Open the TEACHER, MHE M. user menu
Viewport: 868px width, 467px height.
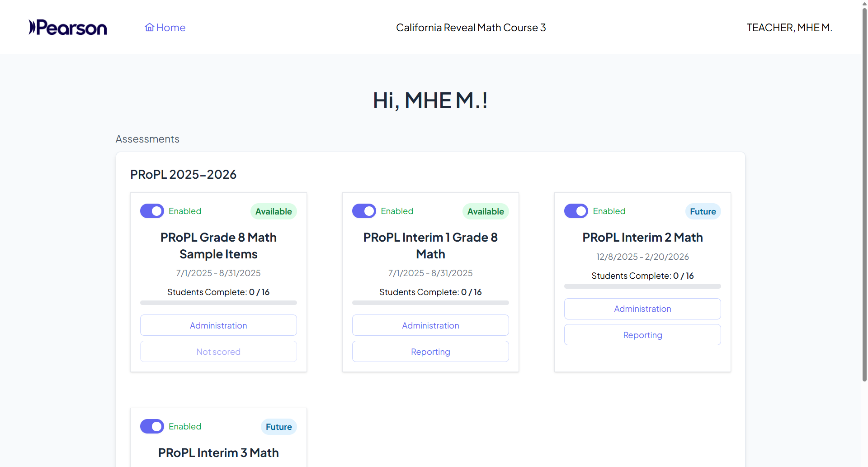(789, 28)
